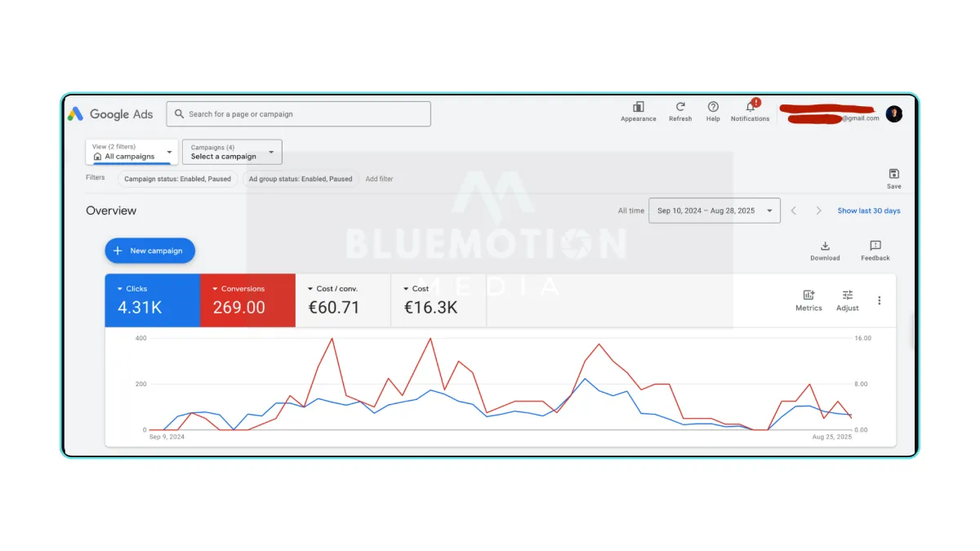This screenshot has height=551, width=980.
Task: Click the Google Ads logo
Action: click(110, 114)
